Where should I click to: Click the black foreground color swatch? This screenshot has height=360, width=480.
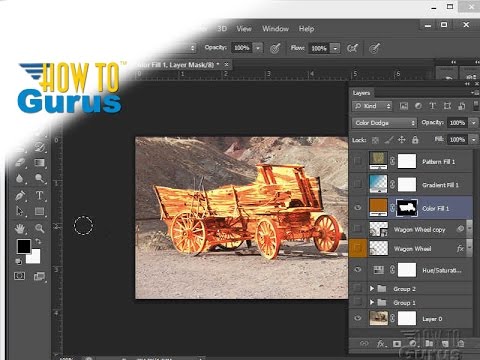click(24, 246)
